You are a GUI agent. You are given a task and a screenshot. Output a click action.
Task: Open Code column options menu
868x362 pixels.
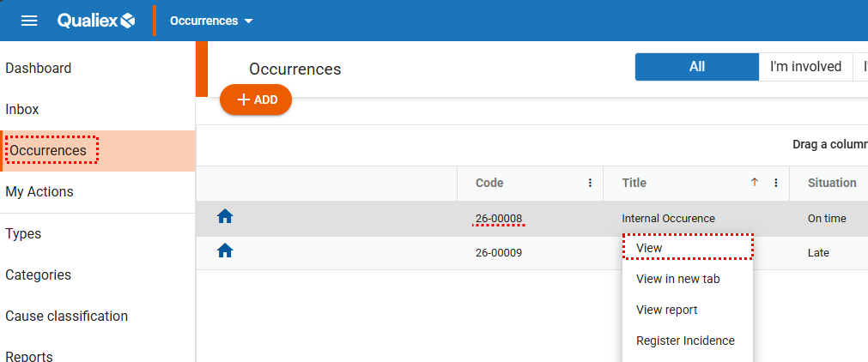click(x=590, y=183)
